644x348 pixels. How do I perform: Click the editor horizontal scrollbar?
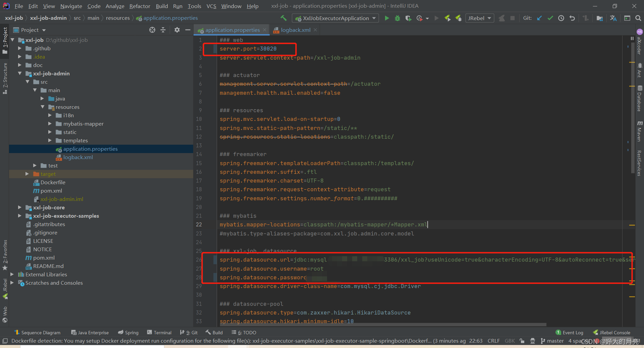pos(382,325)
